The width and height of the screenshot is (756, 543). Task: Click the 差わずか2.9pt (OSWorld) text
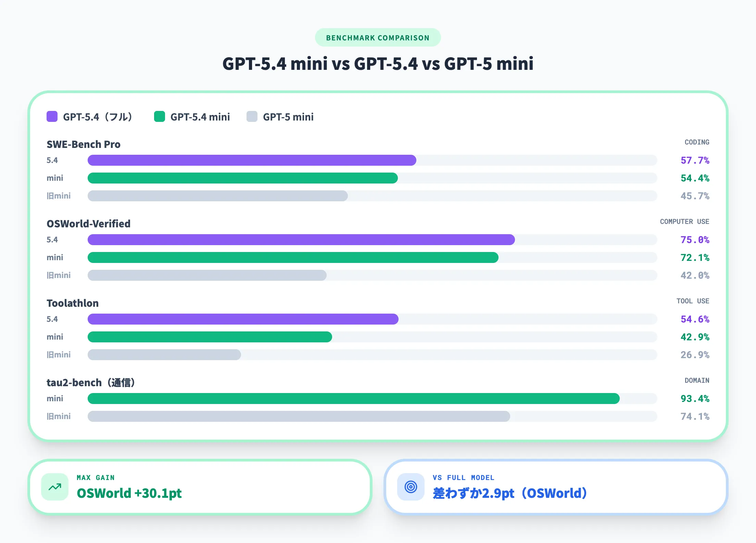509,493
